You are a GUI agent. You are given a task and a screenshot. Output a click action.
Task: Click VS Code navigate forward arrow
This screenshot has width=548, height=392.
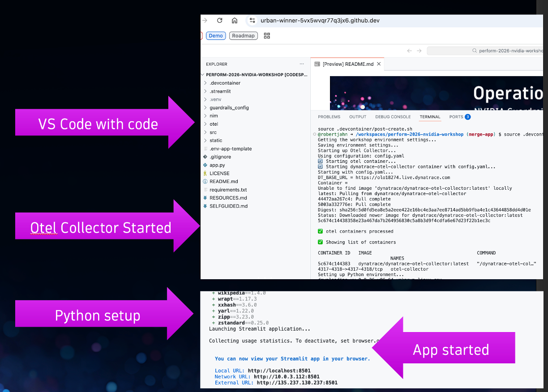[x=419, y=51]
